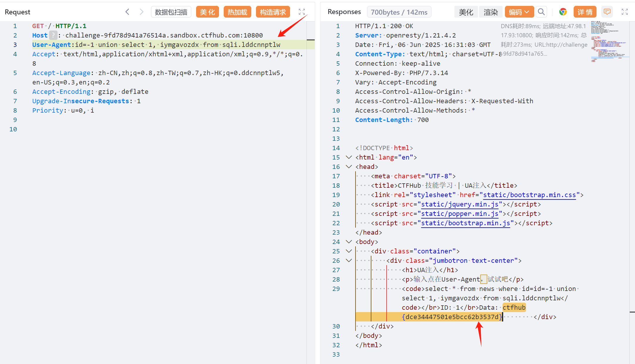Viewport: 635px width, 364px height.
Task: Click the next request arrow icon
Action: coord(142,12)
